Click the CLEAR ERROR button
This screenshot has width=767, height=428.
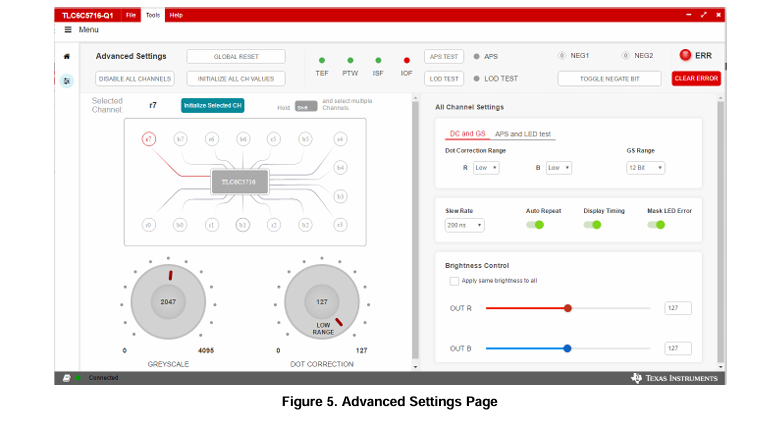(695, 78)
